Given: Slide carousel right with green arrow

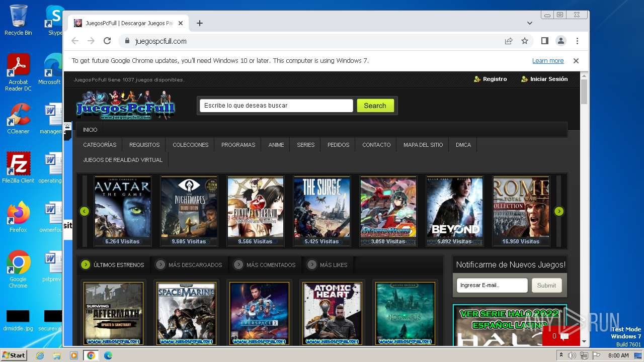Looking at the screenshot, I should (559, 211).
